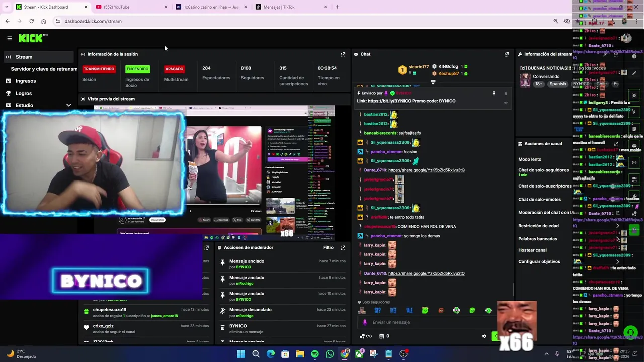The width and height of the screenshot is (644, 362).
Task: Click the TRANSMITIENDO session badge
Action: point(99,69)
